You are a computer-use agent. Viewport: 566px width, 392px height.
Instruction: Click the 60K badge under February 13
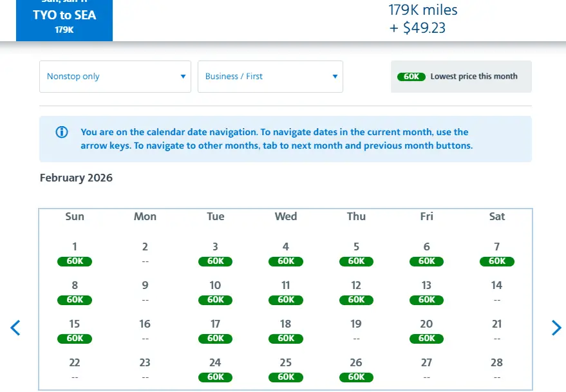[426, 300]
